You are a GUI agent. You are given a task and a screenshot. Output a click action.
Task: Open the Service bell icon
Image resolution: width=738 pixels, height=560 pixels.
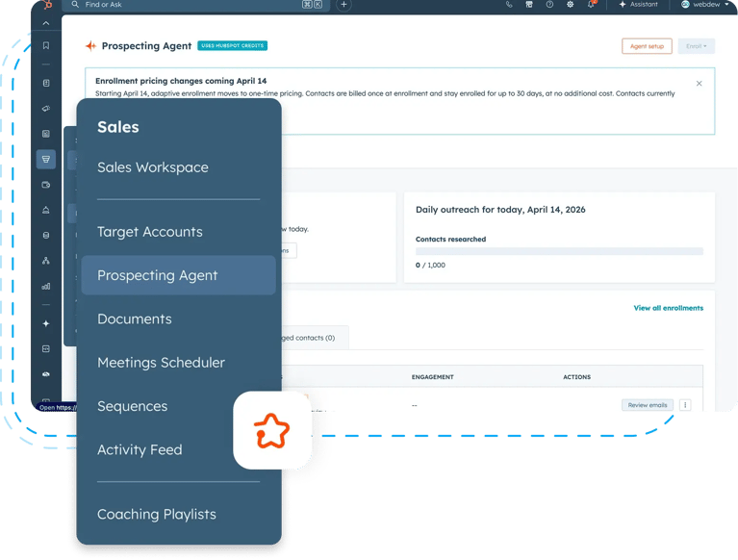46,210
